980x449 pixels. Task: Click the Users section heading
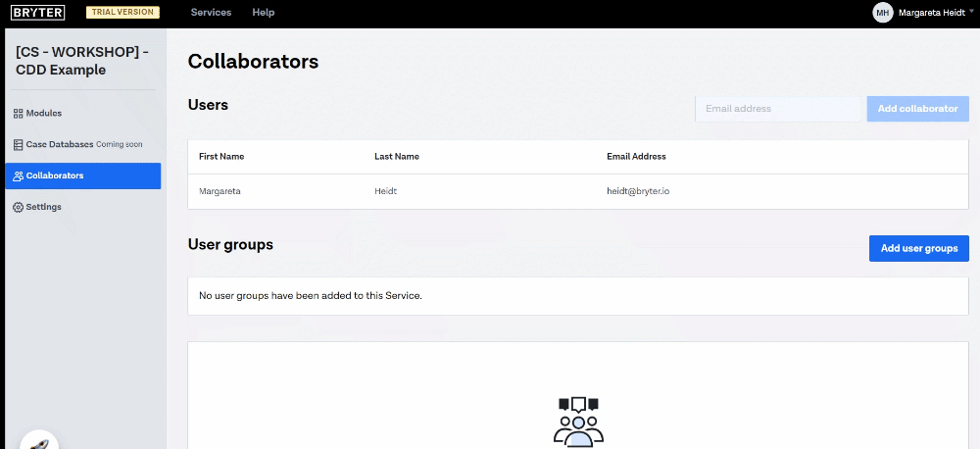click(x=208, y=105)
